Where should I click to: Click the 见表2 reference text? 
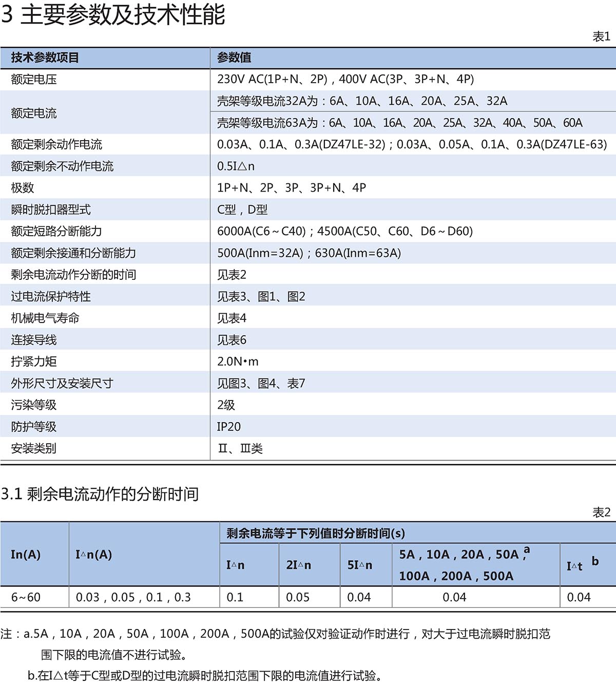[x=232, y=275]
